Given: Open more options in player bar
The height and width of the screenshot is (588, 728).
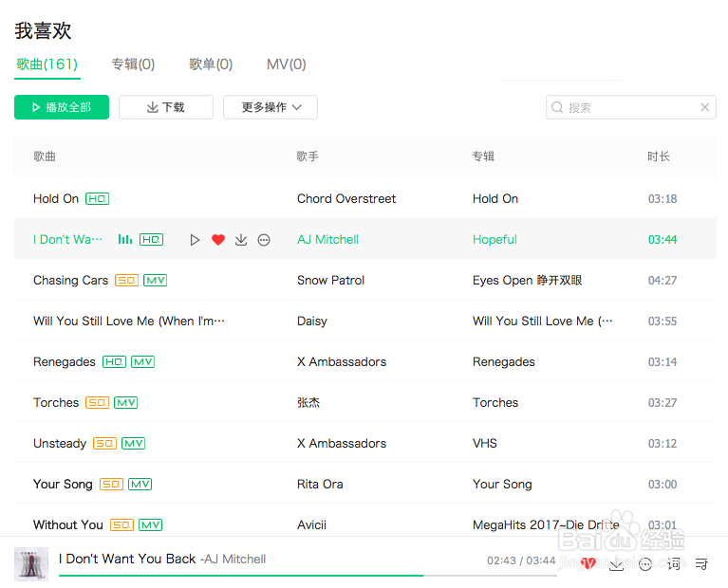Looking at the screenshot, I should [645, 564].
